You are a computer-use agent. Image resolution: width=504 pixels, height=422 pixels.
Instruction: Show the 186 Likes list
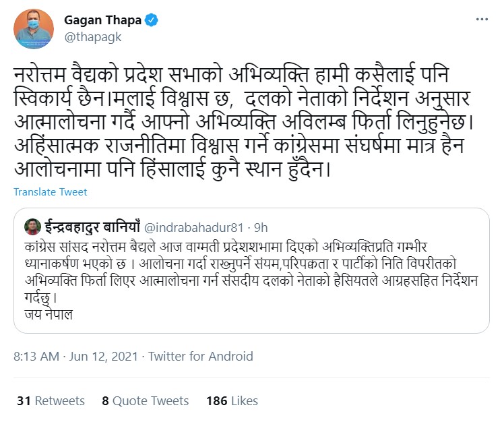pyautogui.click(x=232, y=400)
